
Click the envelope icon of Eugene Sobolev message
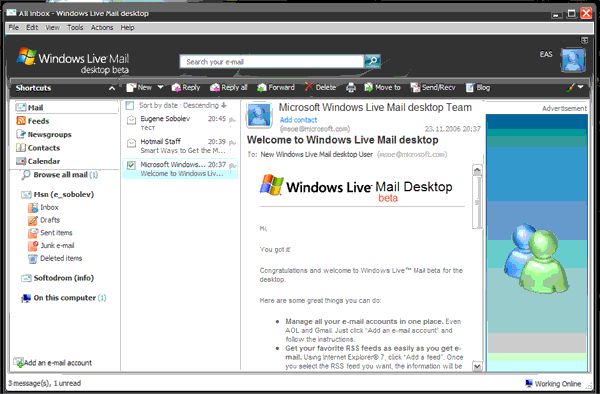click(x=131, y=120)
